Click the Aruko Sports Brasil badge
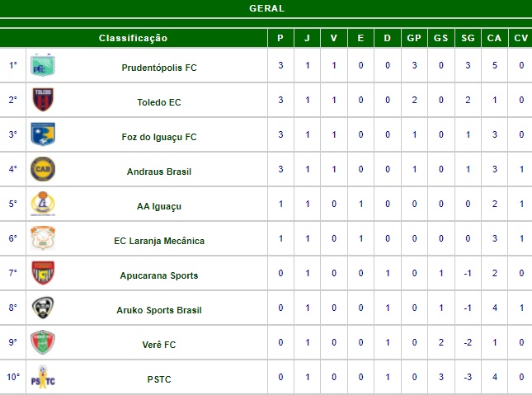The height and width of the screenshot is (395, 532). pos(43,307)
